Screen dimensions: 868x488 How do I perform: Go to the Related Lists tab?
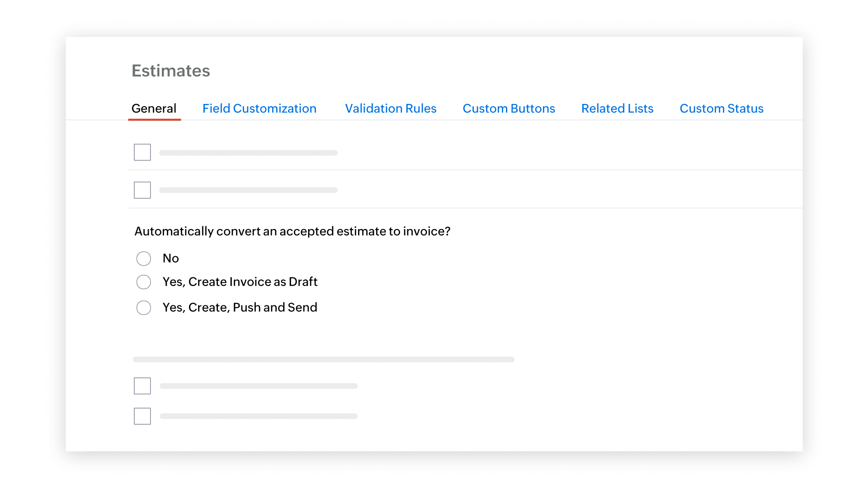(x=617, y=108)
